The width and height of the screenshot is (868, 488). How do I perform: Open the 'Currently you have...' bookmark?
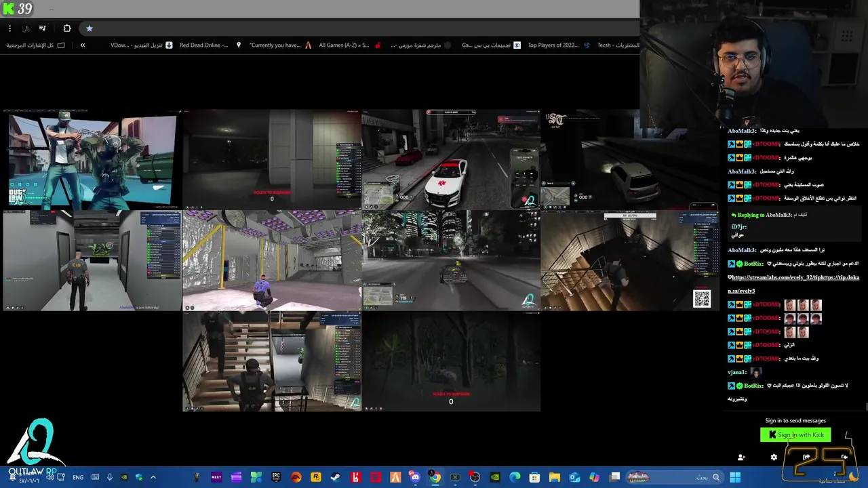(280, 45)
